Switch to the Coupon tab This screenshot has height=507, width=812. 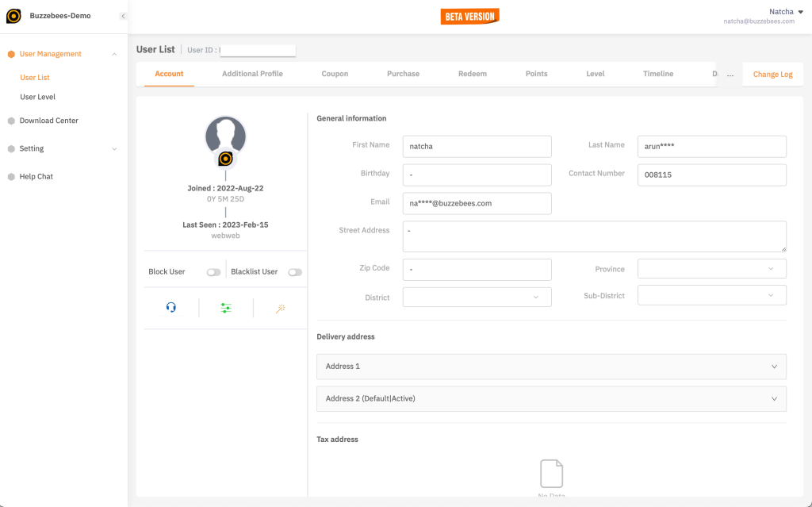[x=335, y=73]
